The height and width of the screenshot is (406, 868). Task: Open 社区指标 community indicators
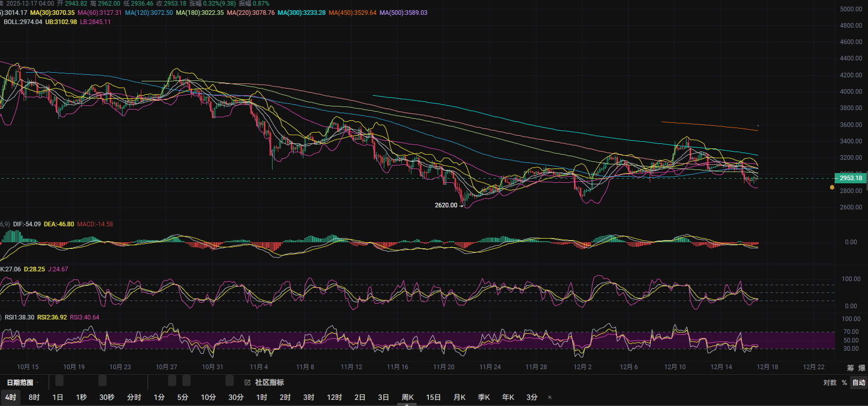[269, 382]
